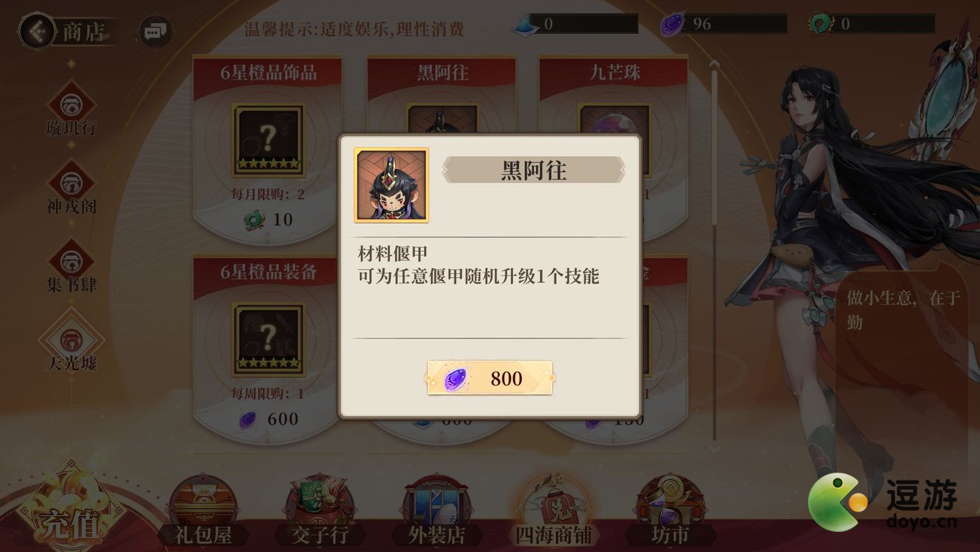
Task: Click the 黑阿往 character portrait in the popup
Action: point(391,185)
